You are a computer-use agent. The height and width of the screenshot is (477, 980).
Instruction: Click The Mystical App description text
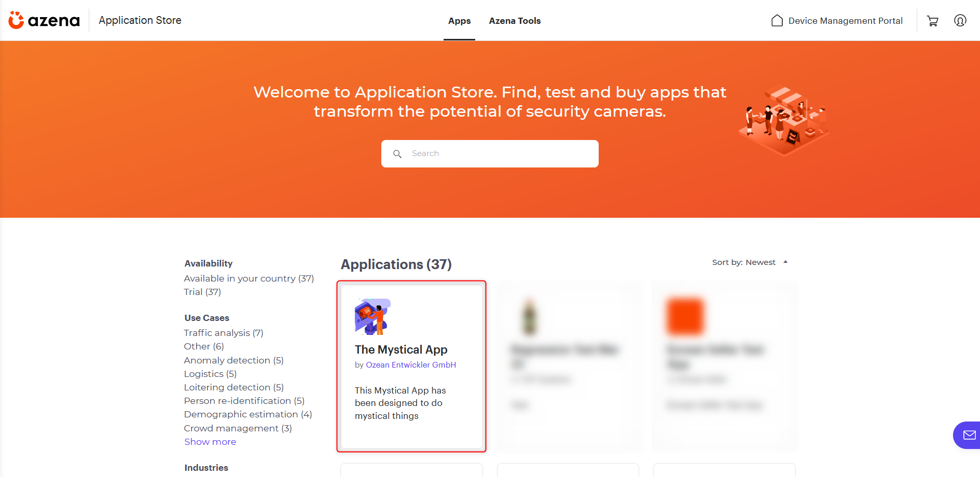point(400,403)
